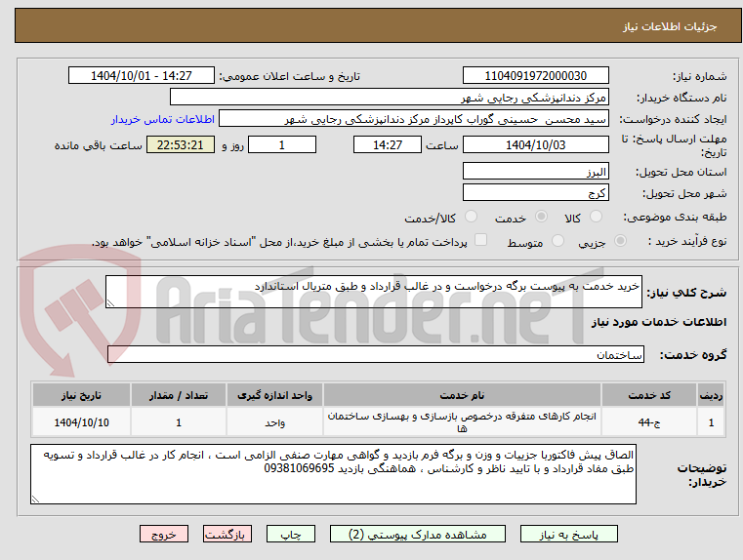The height and width of the screenshot is (560, 743).
Task: Click the اطلاعات خدمات مورد نیاز heading
Action: point(659,322)
